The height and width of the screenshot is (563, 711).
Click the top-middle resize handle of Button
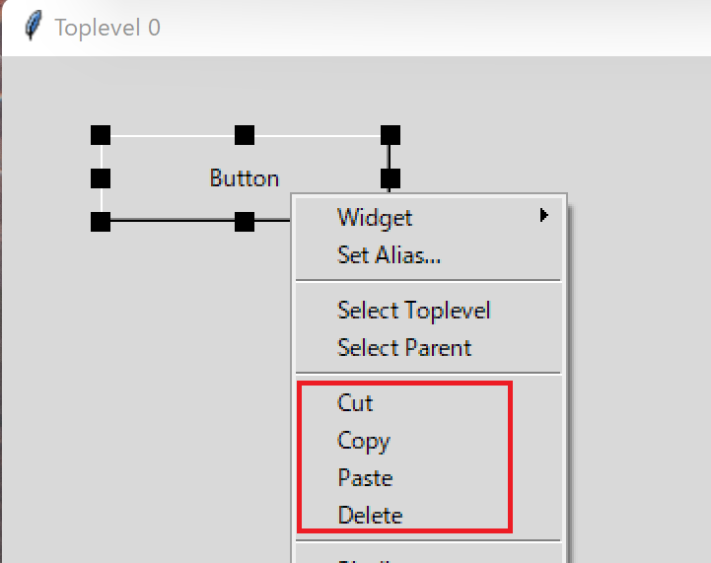(x=244, y=135)
